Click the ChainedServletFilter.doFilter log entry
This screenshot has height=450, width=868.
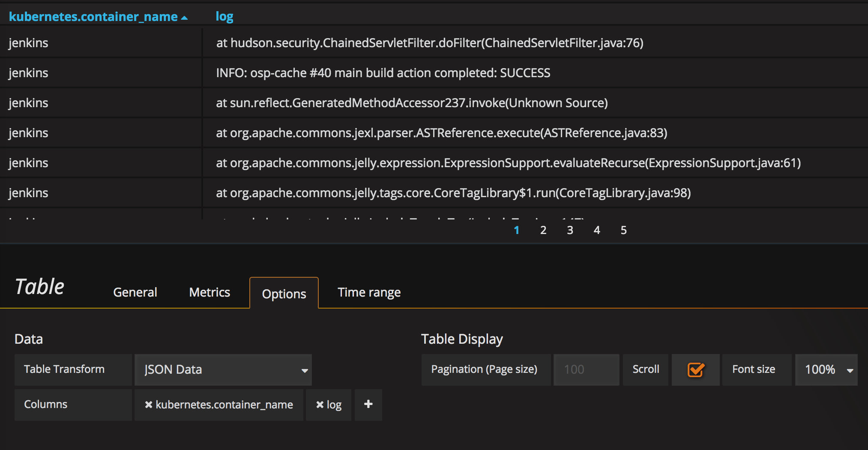coord(430,43)
